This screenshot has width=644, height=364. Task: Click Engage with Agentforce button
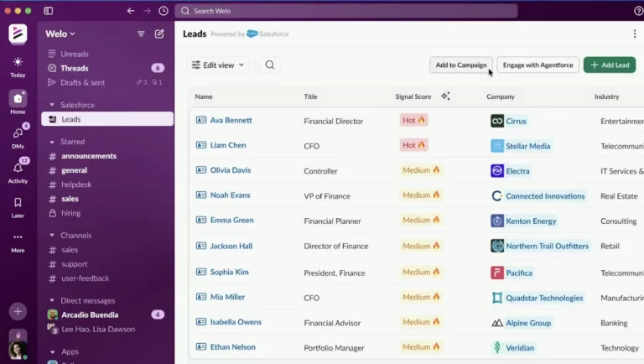pos(538,65)
